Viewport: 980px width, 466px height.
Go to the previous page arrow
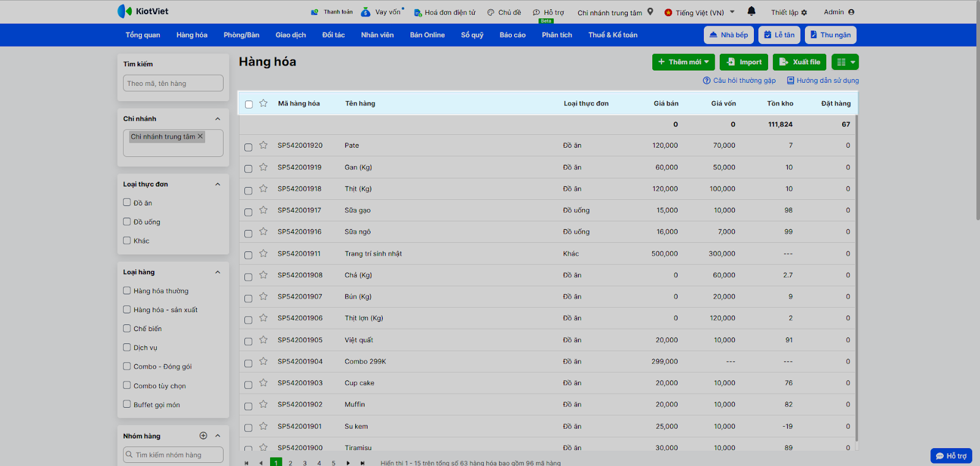point(261,463)
